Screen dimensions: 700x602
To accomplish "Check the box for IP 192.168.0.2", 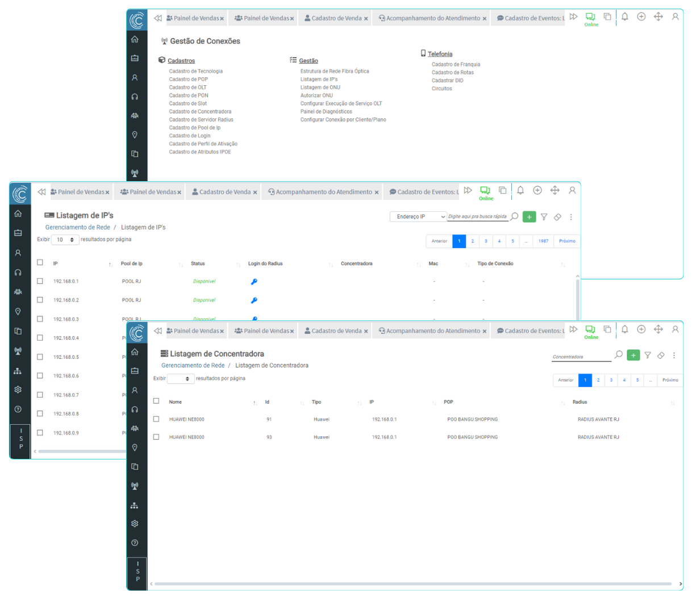I will [x=40, y=300].
